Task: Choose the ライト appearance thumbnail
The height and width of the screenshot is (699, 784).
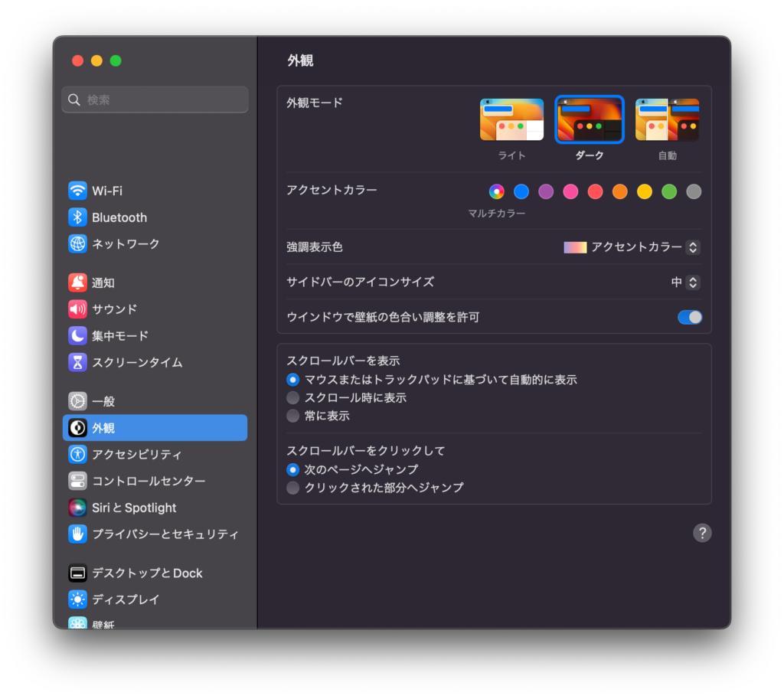Action: pos(511,119)
